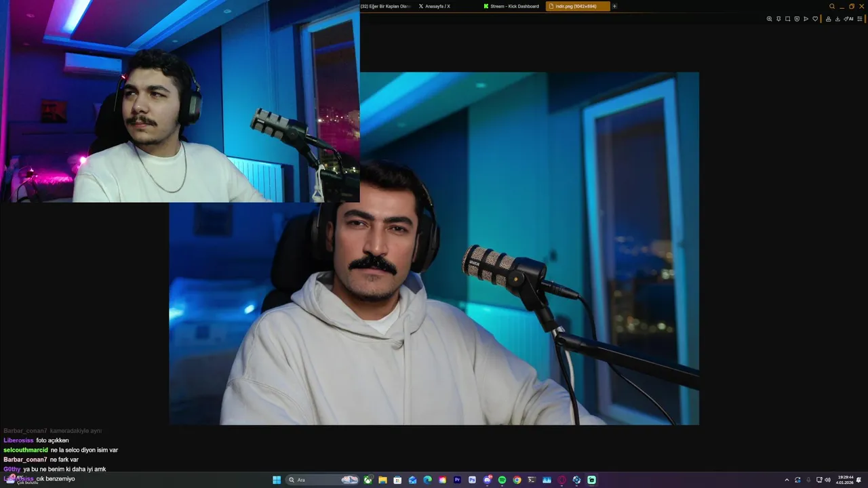Open the Mail app from taskbar
868x488 pixels.
click(412, 480)
